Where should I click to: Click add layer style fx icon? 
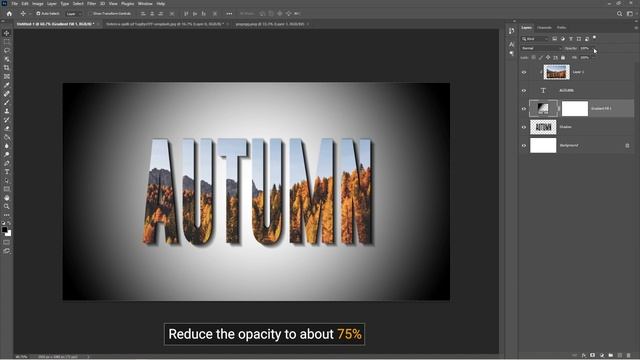point(584,356)
